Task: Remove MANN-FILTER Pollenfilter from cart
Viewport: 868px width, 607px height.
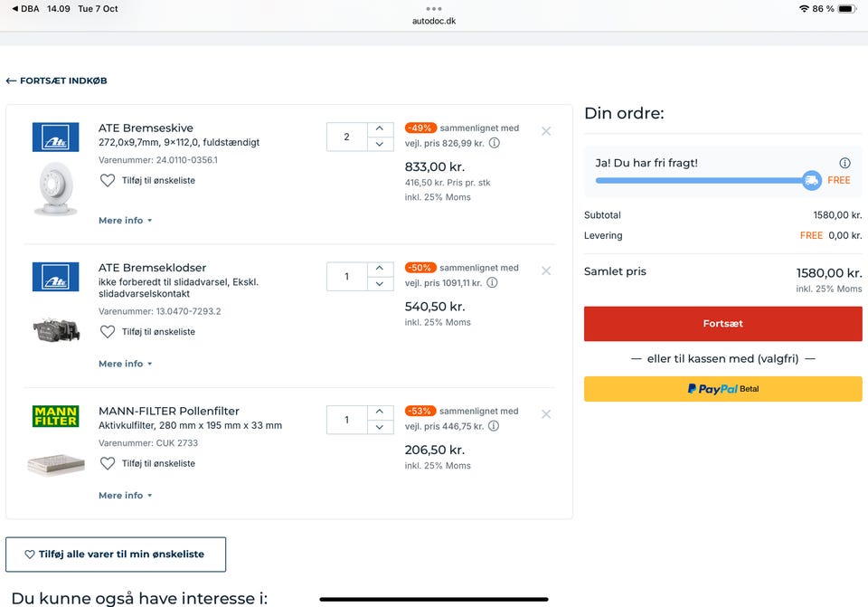Action: coord(546,414)
